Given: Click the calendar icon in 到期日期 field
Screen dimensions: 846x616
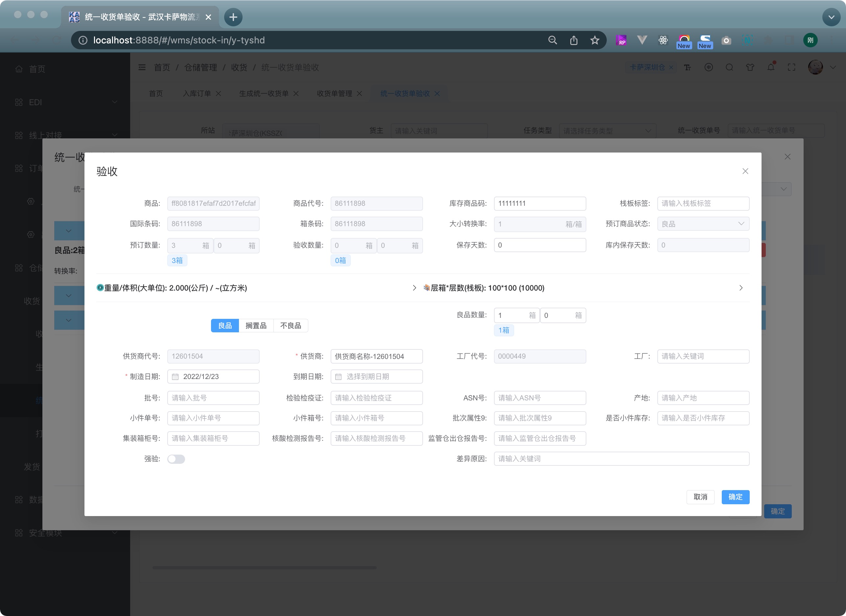Looking at the screenshot, I should pos(338,377).
